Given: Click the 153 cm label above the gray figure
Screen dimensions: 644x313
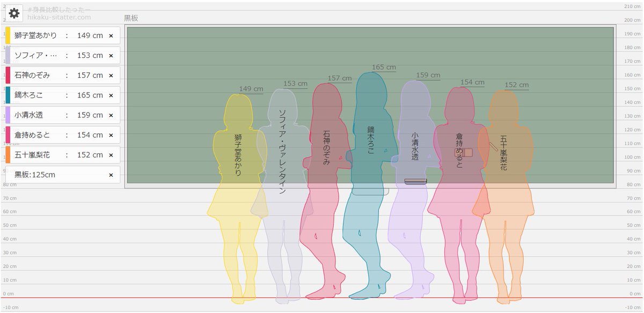Looking at the screenshot, I should tap(295, 84).
